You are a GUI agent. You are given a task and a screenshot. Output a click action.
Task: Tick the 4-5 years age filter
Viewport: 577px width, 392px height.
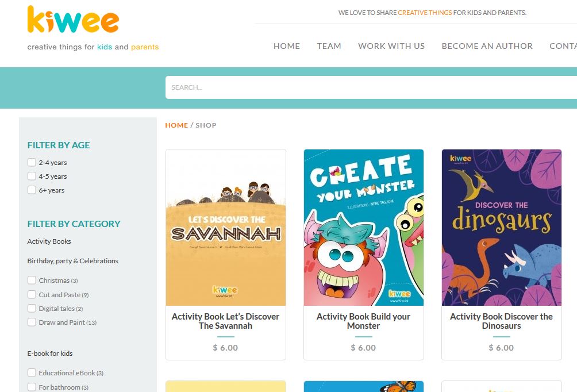(x=32, y=176)
